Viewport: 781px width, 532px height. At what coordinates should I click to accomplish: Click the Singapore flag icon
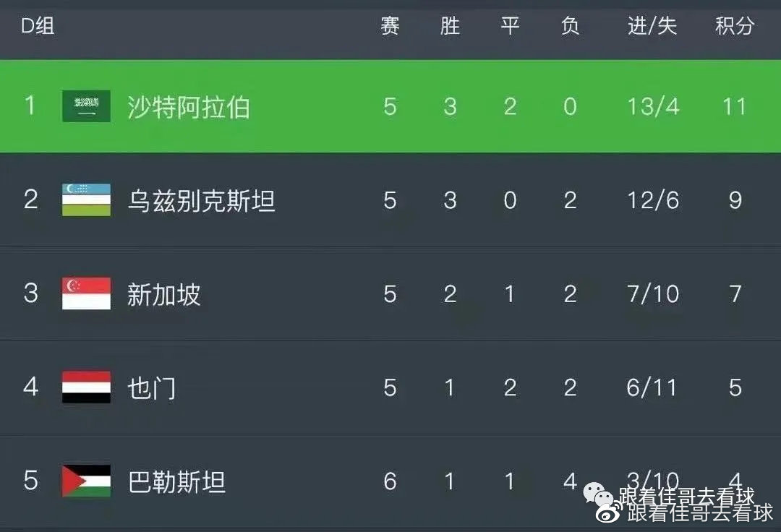tap(85, 293)
